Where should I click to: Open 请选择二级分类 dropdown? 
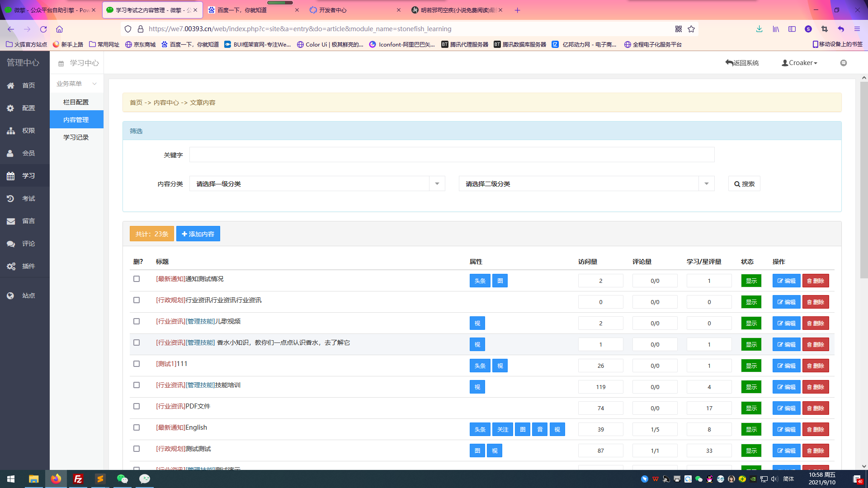[587, 183]
